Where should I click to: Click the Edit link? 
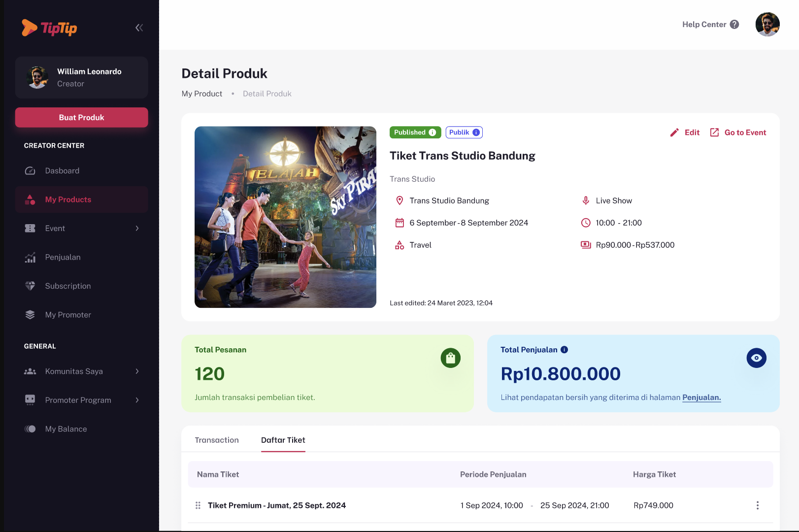(692, 133)
